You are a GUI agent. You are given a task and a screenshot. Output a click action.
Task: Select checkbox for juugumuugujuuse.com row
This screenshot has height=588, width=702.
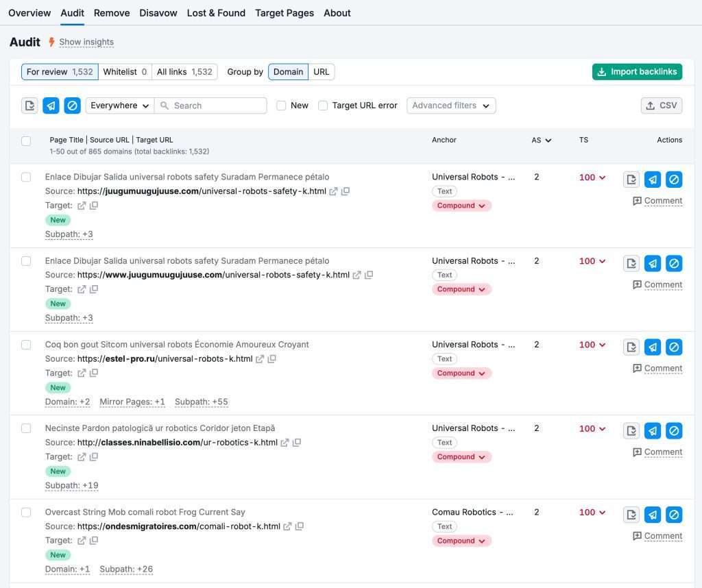27,177
